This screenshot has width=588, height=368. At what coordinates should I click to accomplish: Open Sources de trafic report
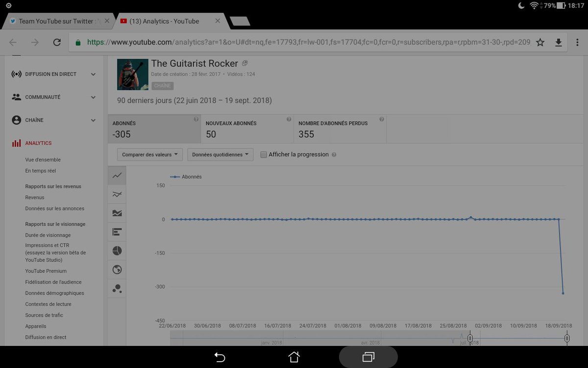(44, 315)
